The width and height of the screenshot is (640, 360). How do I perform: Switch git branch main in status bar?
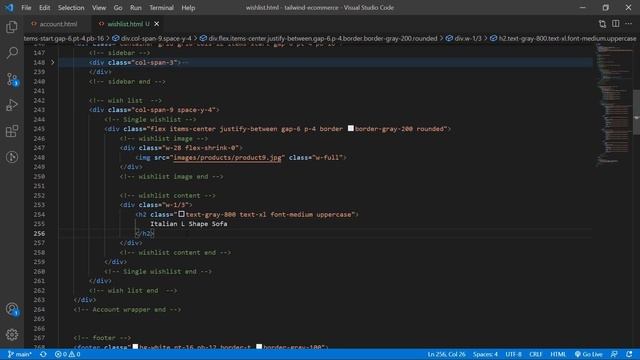[19, 354]
